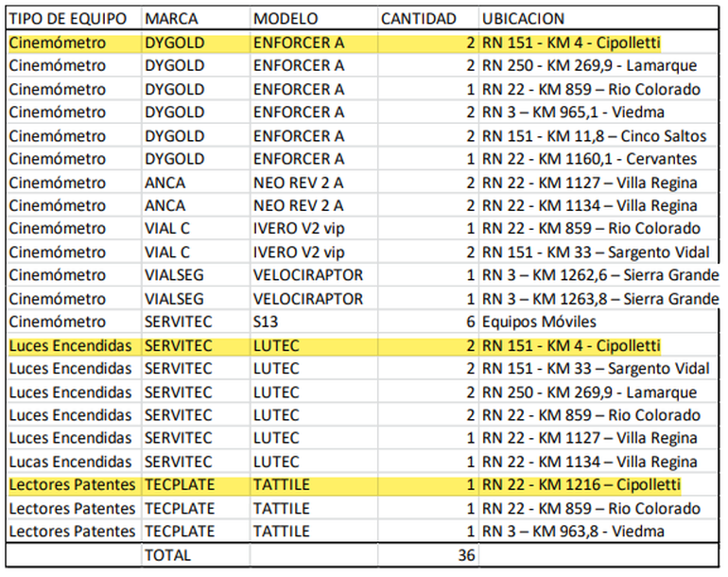
Task: Click the RN 22 - KM 1216 Cipolletti cell
Action: tap(581, 485)
